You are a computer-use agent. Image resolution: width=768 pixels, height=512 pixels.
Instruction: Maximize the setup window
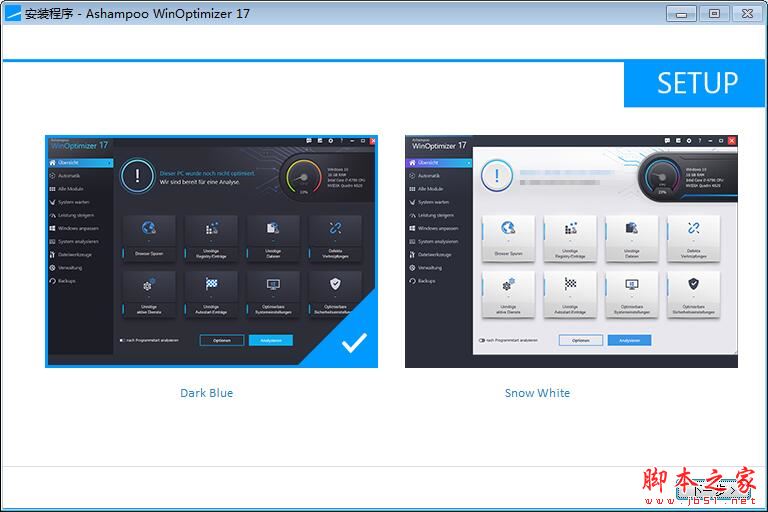(x=714, y=14)
